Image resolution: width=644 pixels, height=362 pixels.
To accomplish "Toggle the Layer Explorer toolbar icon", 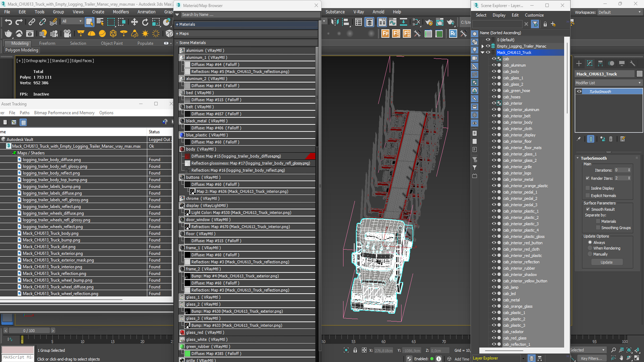I will (369, 22).
